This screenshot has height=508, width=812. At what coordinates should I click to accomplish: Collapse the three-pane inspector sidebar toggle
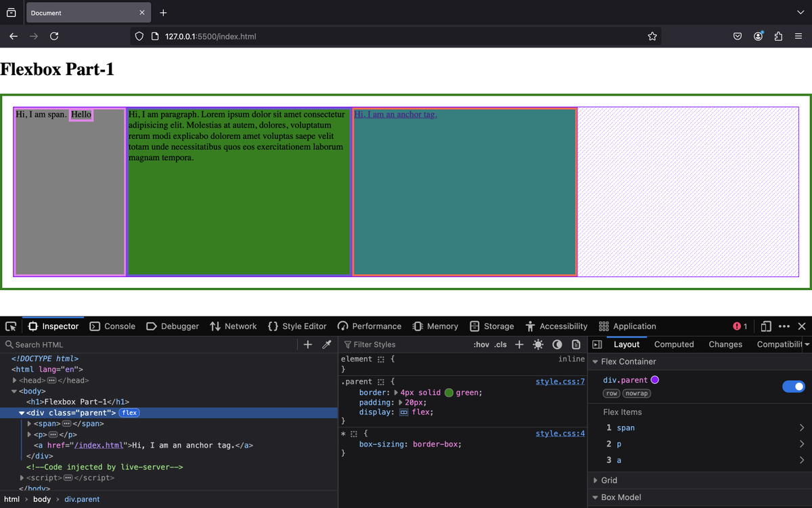[597, 345]
